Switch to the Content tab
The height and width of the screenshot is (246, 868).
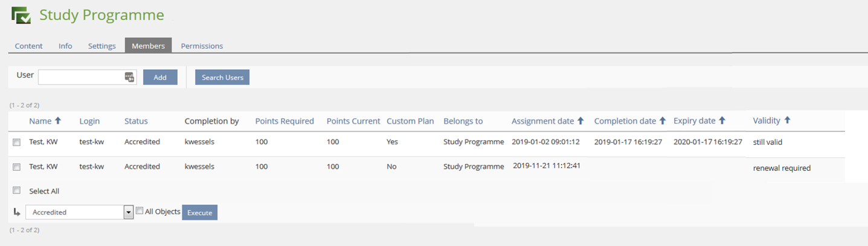[x=28, y=46]
